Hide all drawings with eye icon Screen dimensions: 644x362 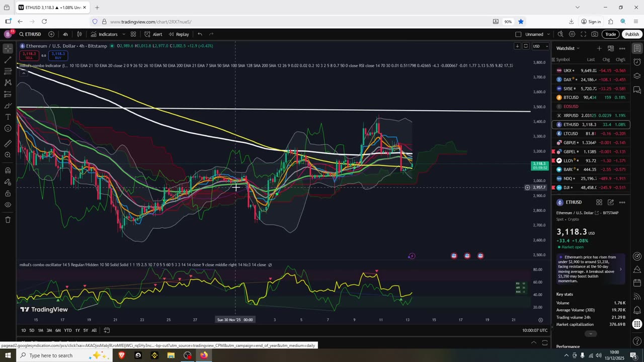click(8, 205)
